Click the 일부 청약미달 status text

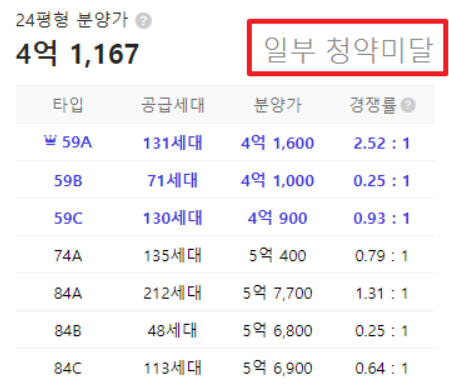click(348, 50)
